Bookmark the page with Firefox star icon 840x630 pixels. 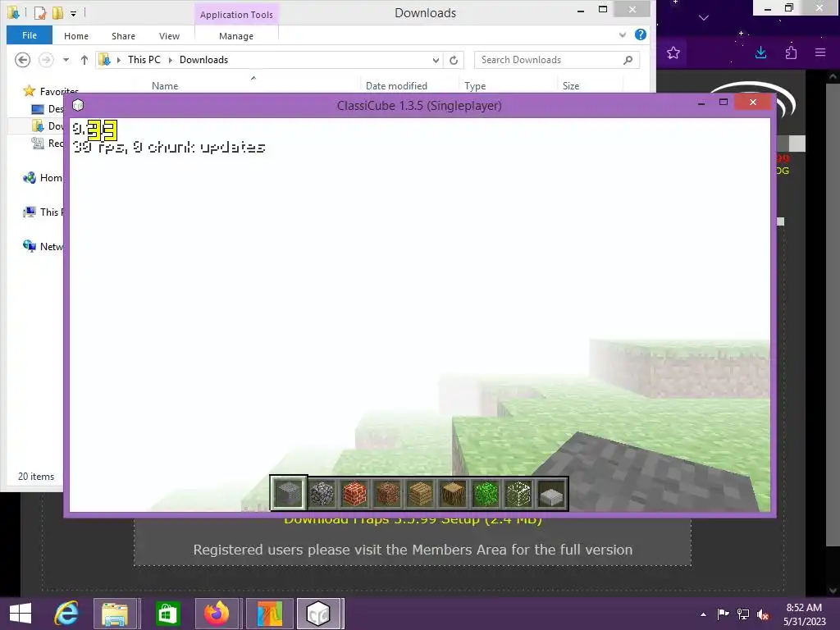click(x=673, y=52)
